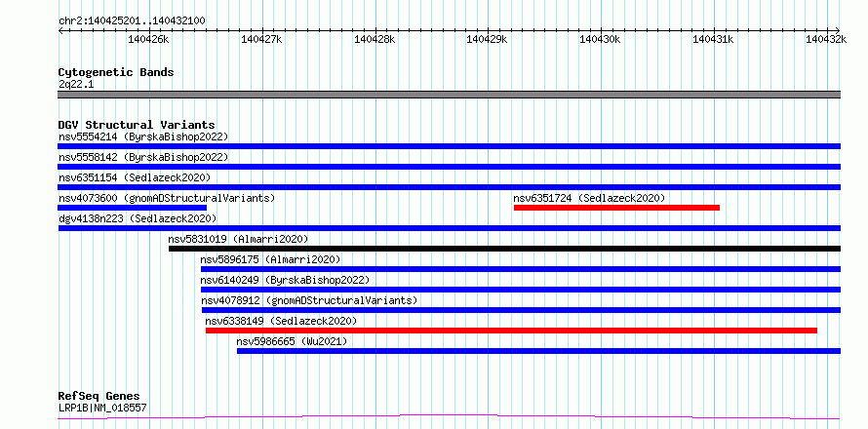Select the black bar for nsv5831019
Screen dimensions: 868x429
click(x=504, y=249)
